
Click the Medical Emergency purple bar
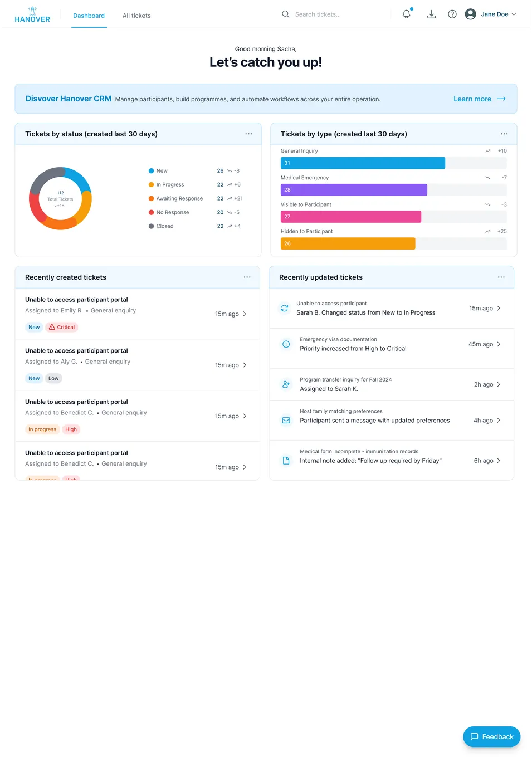[x=354, y=190]
